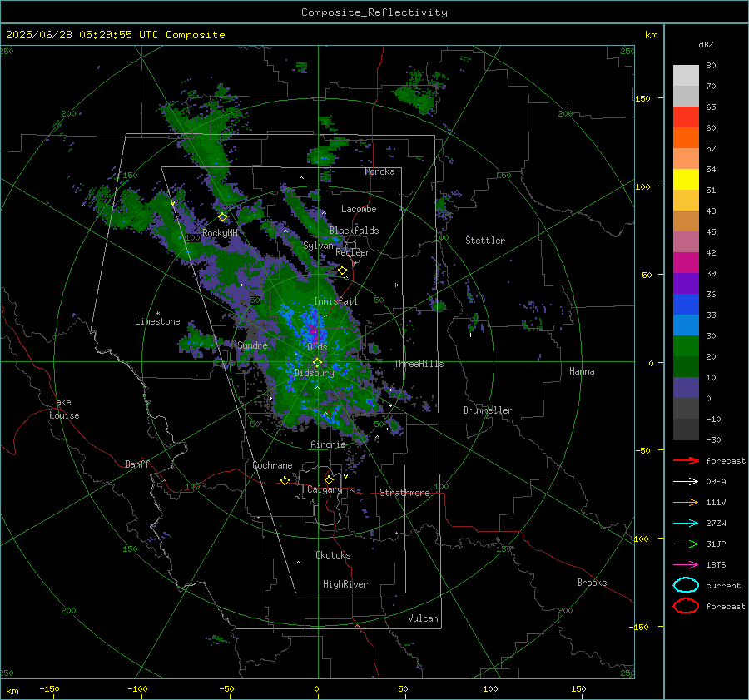The image size is (749, 700).
Task: Select the orange 60-57 dBZ swatch
Action: 686,138
